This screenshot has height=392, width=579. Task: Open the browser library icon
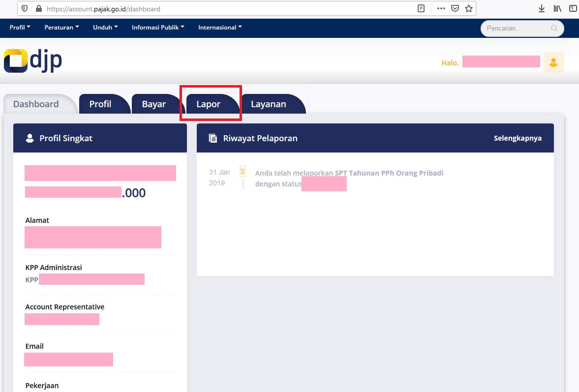click(557, 8)
